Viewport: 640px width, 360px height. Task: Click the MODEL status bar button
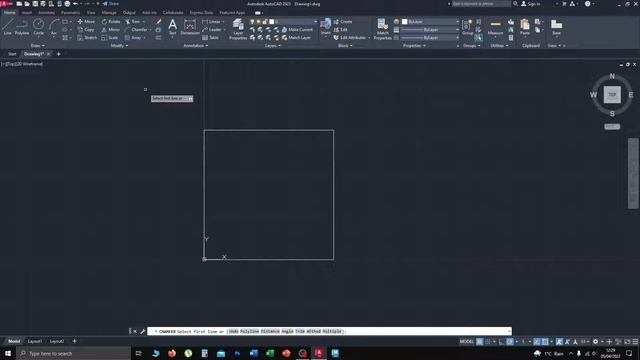(467, 342)
